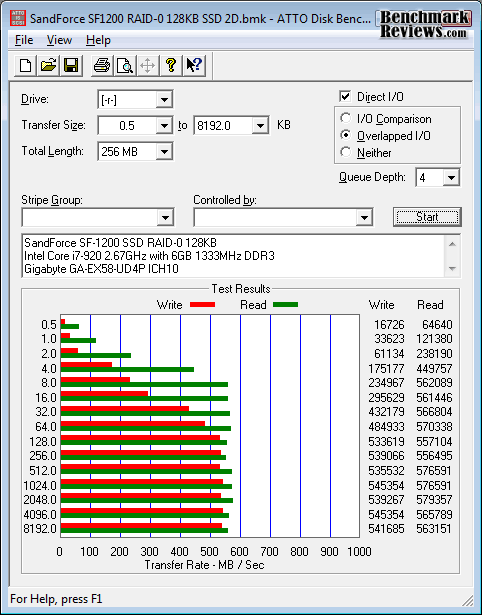This screenshot has width=482, height=615.
Task: Open Print Preview from the toolbar
Action: [125, 65]
